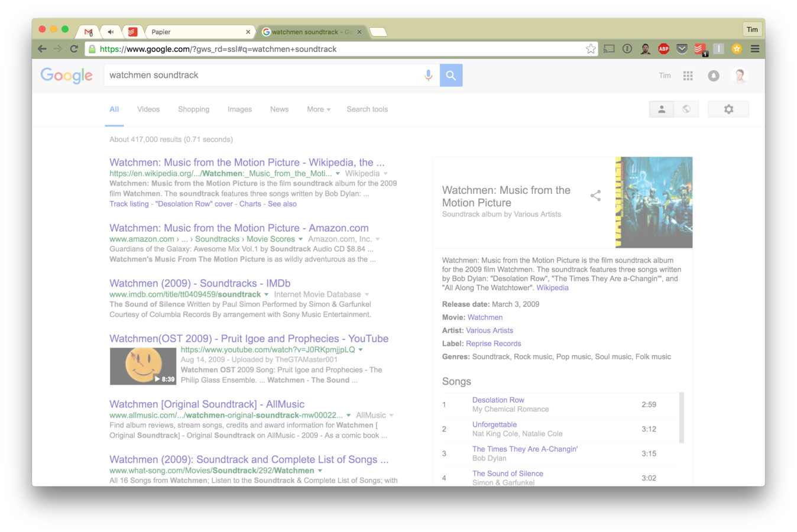Screen dimensions: 797x532
Task: Close the Papier tab
Action: [248, 32]
